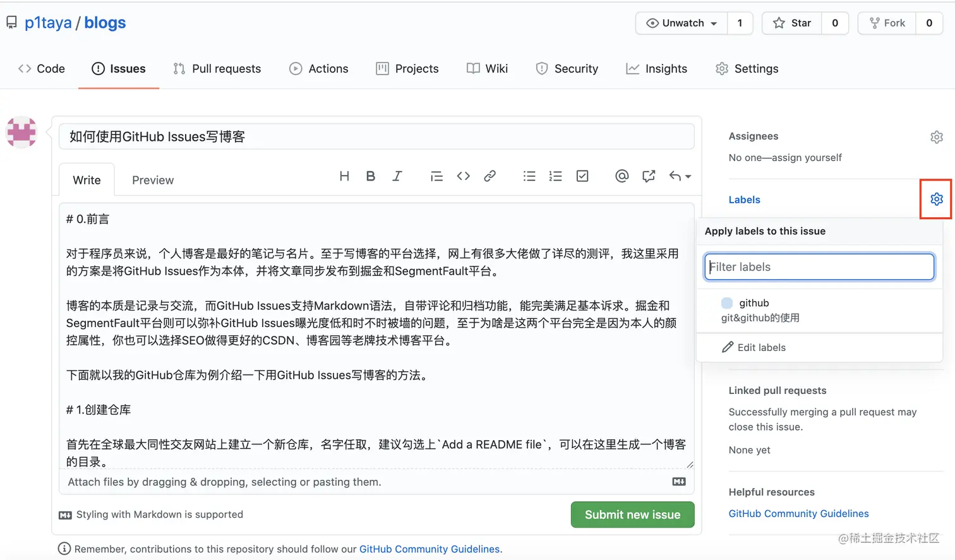Open GitHub Community Guidelines link in footer note
This screenshot has height=560, width=955.
coord(429,549)
